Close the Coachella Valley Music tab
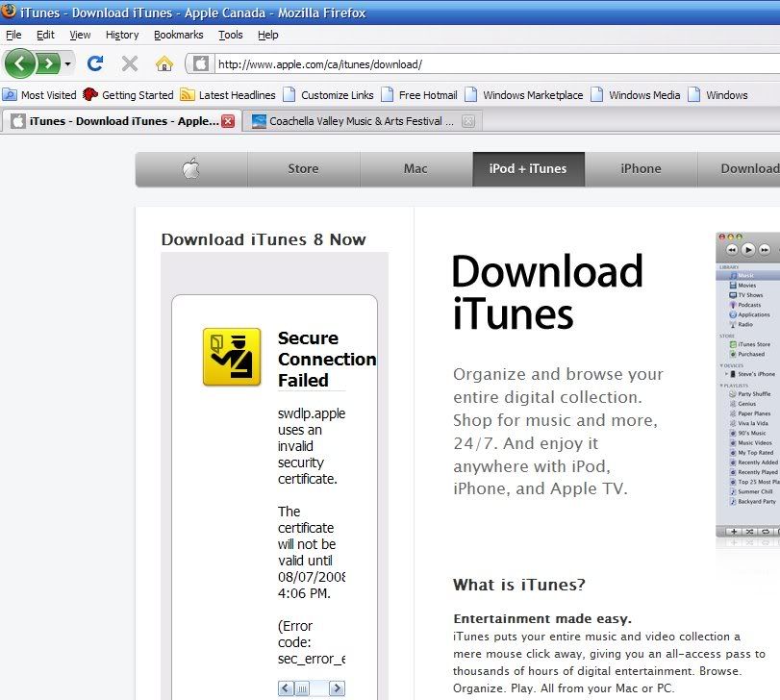 pos(468,121)
